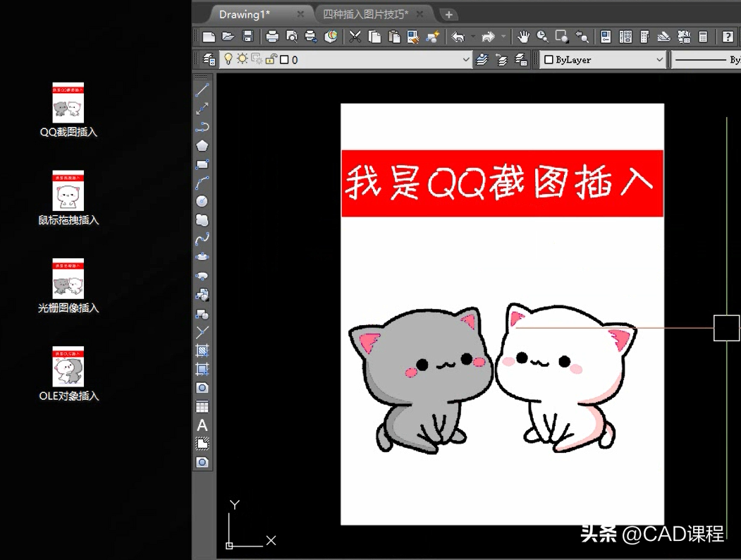741x560 pixels.
Task: Select the Ellipse Arc tool
Action: point(202,276)
